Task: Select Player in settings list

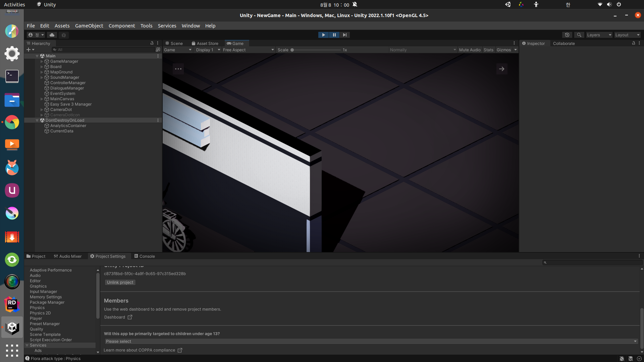Action: (36, 318)
